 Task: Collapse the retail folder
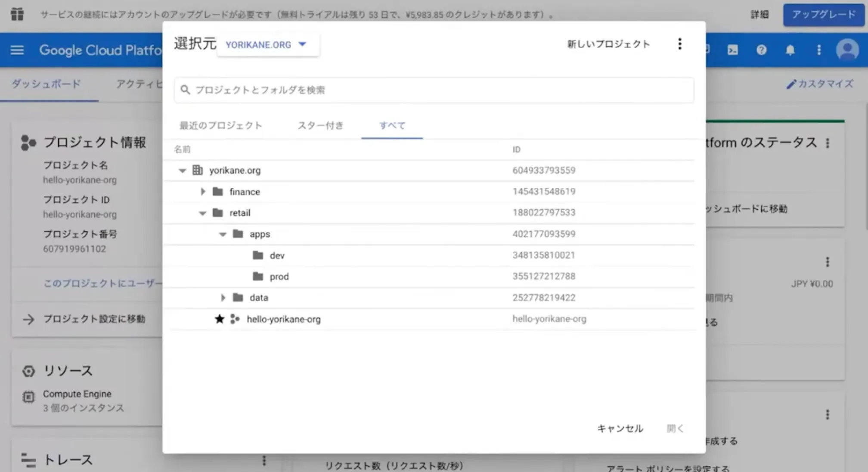202,213
